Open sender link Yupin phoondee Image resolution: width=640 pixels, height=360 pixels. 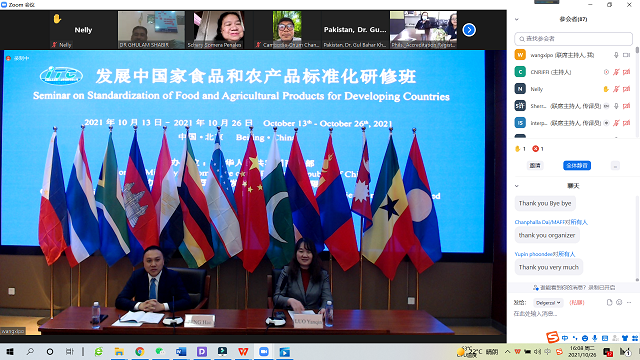click(x=534, y=254)
